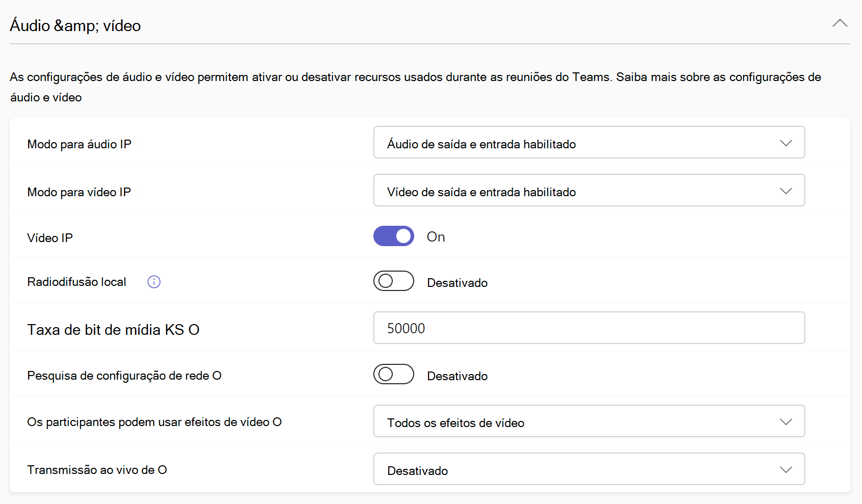The width and height of the screenshot is (862, 504).
Task: Open the Modo para vídeo IP dropdown
Action: click(589, 190)
